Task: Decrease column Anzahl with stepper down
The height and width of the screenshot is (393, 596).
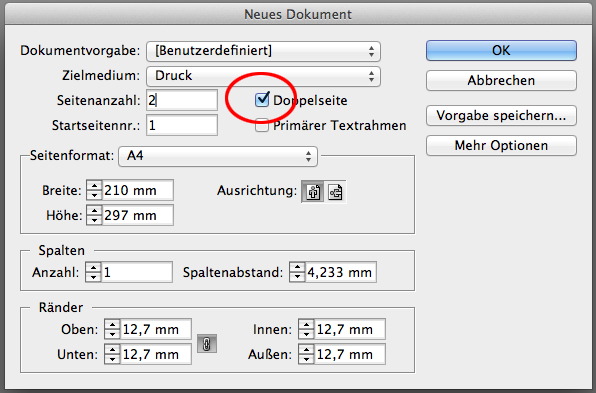Action: point(93,277)
